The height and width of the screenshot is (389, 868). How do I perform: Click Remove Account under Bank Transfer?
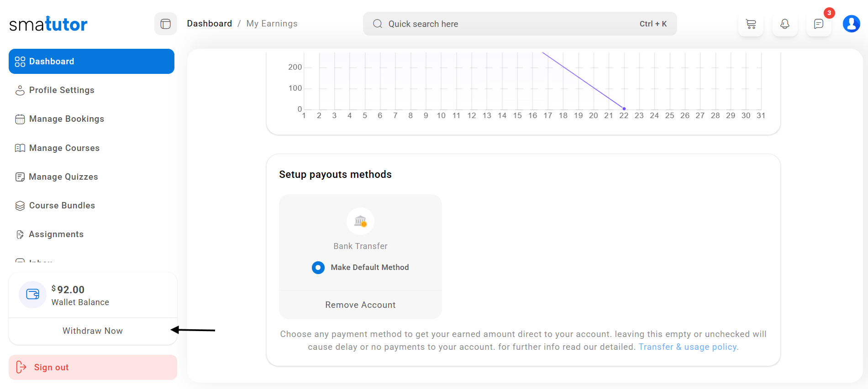pyautogui.click(x=360, y=305)
